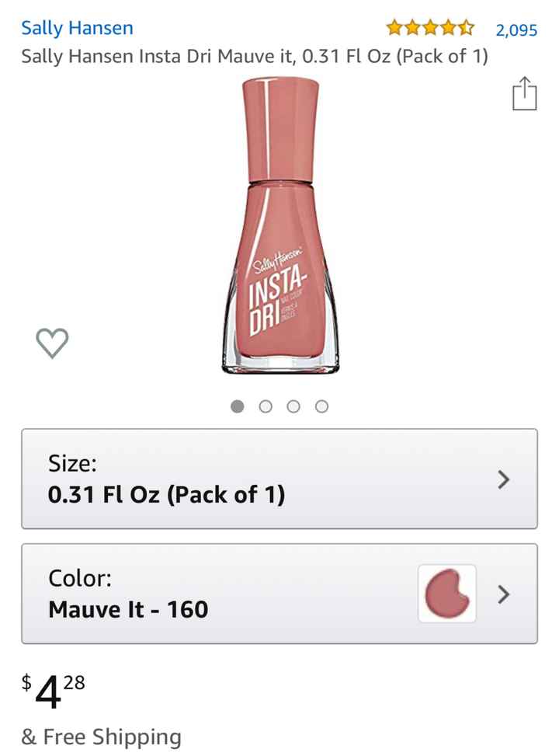Tap the $4.28 price
The image size is (559, 756).
[53, 691]
